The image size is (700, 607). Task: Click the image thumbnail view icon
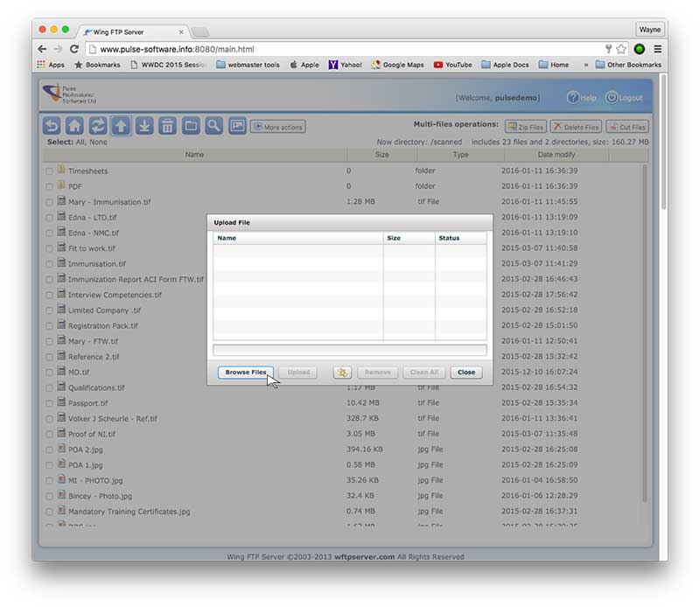[237, 126]
